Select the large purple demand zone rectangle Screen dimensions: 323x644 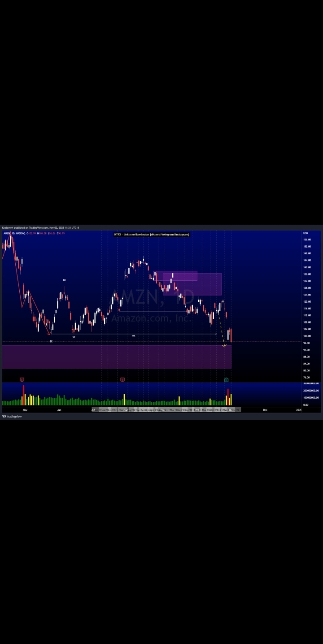pos(117,357)
